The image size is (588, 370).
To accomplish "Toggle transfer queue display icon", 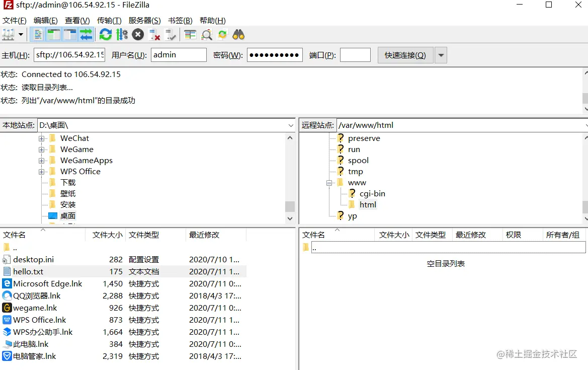I will (x=86, y=35).
